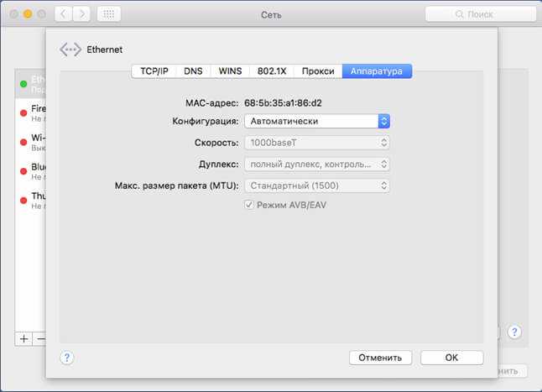This screenshot has width=542, height=392.
Task: Confirm with the OK button
Action: point(451,358)
